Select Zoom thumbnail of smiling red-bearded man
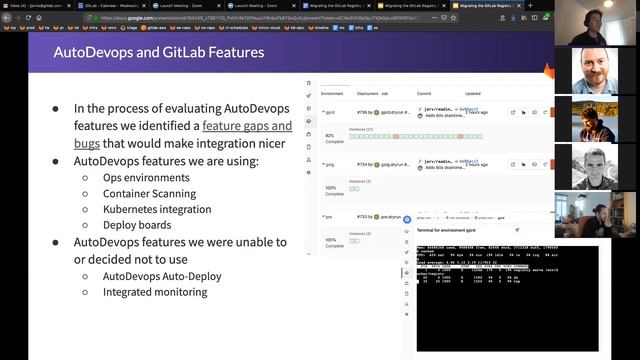Screen dimensions: 640x360 pyautogui.click(x=594, y=71)
